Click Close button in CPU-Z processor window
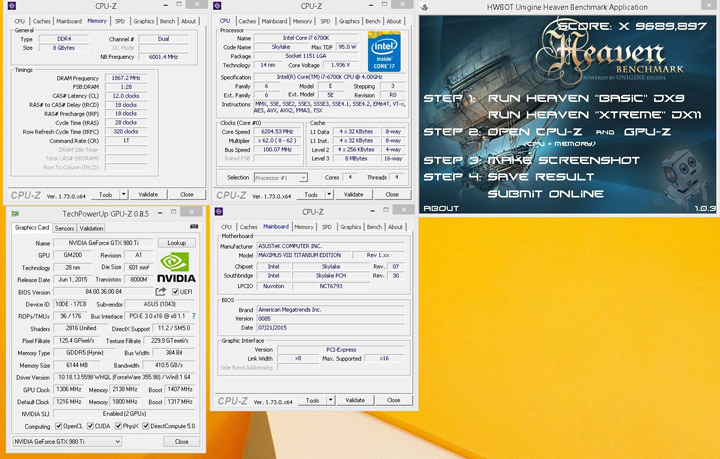This screenshot has width=720, height=459. [x=392, y=195]
